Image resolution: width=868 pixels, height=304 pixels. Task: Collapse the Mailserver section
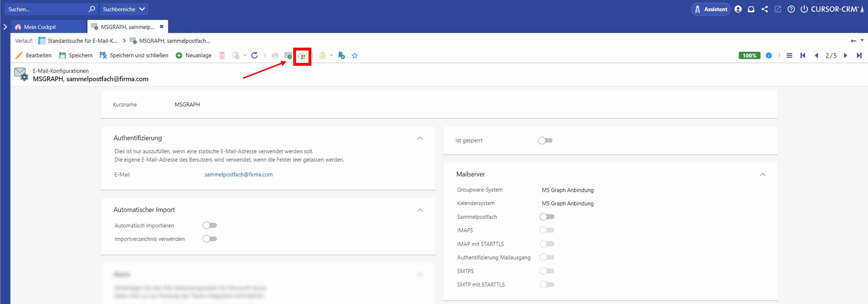tap(762, 174)
